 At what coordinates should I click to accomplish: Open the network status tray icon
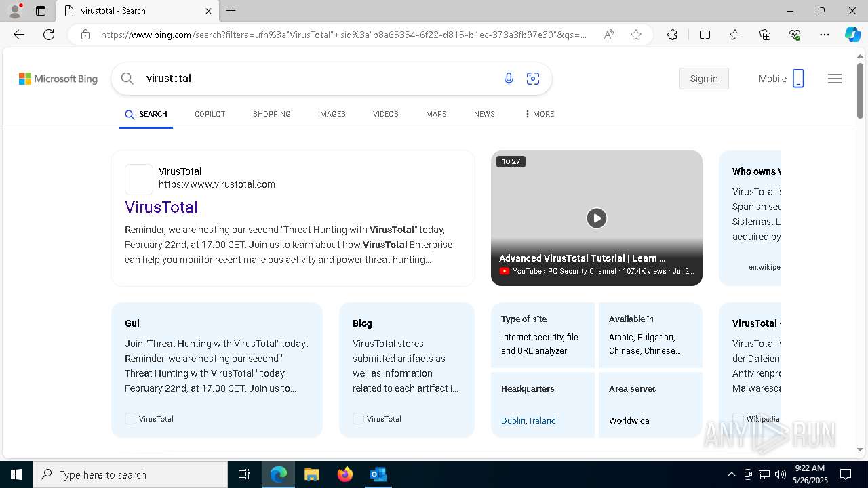pos(764,474)
